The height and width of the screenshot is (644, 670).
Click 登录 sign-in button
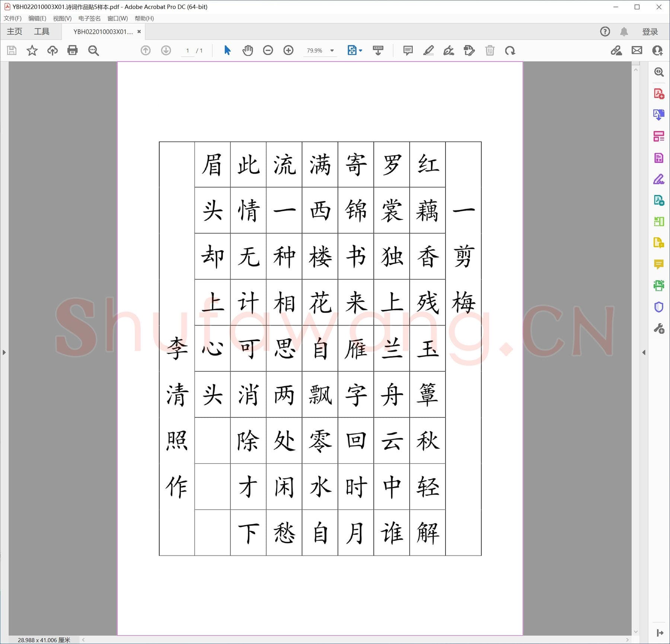point(650,32)
